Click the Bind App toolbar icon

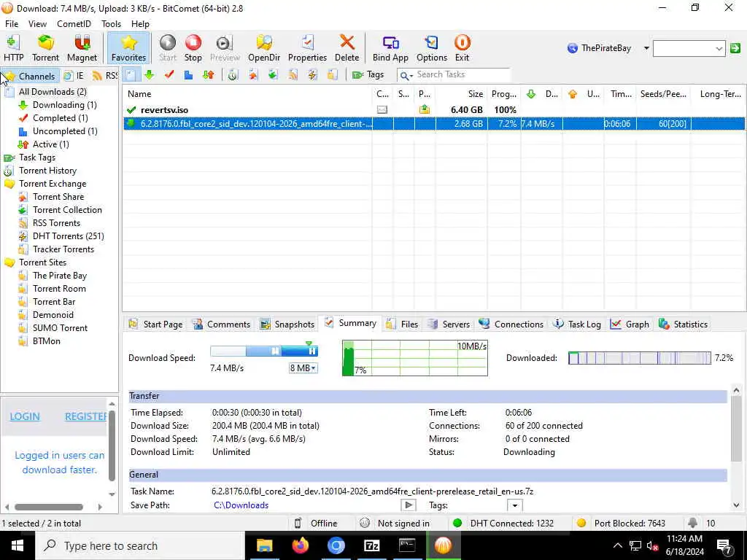[390, 48]
